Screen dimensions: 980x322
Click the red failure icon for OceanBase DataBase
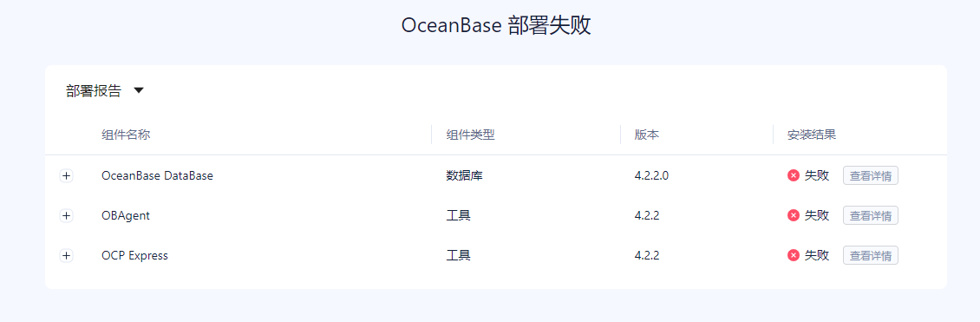(x=794, y=175)
